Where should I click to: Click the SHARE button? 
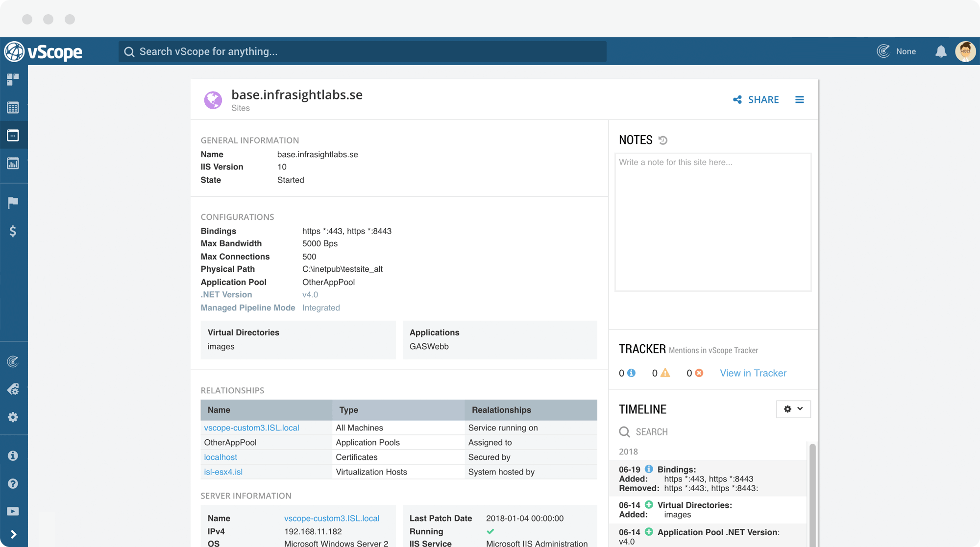click(x=756, y=100)
